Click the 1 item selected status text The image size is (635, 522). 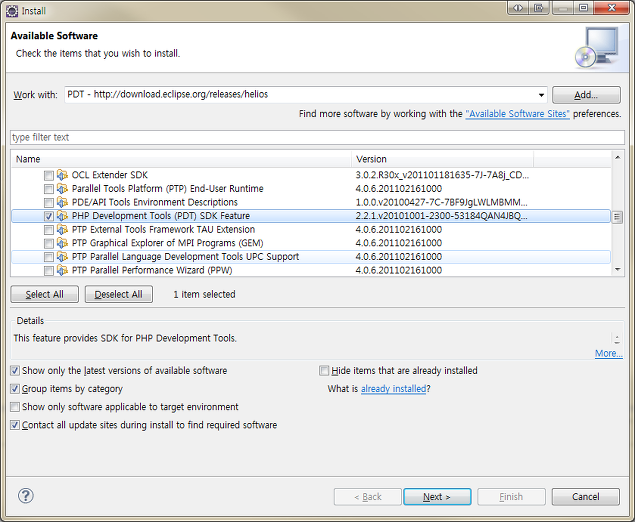tap(204, 294)
